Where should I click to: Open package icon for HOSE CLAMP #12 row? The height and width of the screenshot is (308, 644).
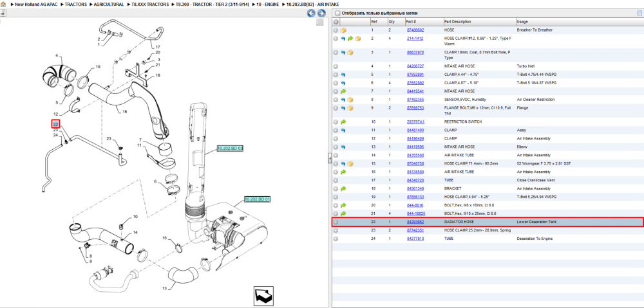coord(357,39)
